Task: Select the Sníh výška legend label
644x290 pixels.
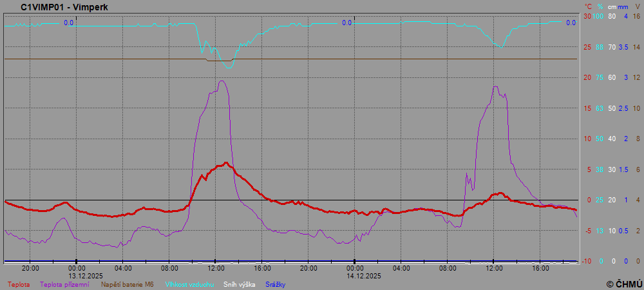Action: 239,284
